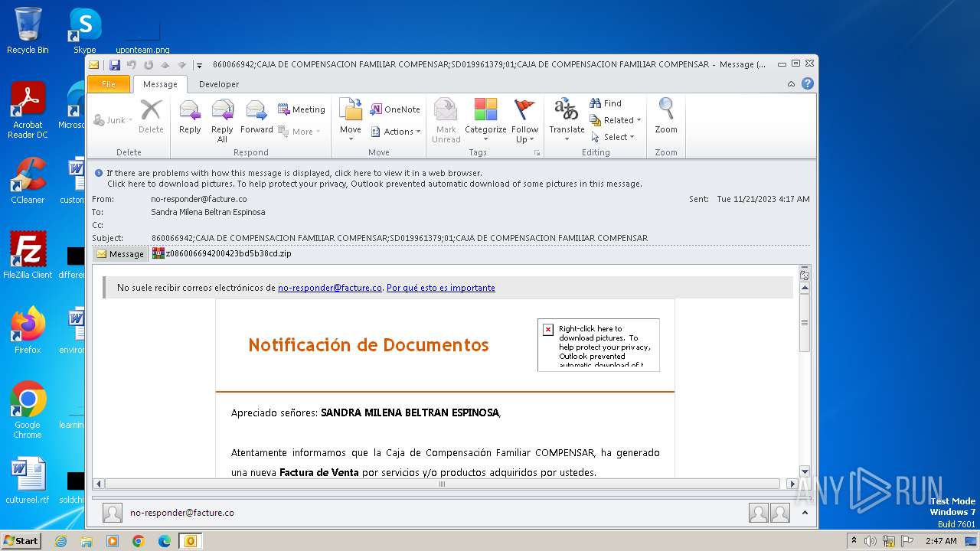This screenshot has width=980, height=551.
Task: Switch to the Developer tab
Action: [x=219, y=84]
